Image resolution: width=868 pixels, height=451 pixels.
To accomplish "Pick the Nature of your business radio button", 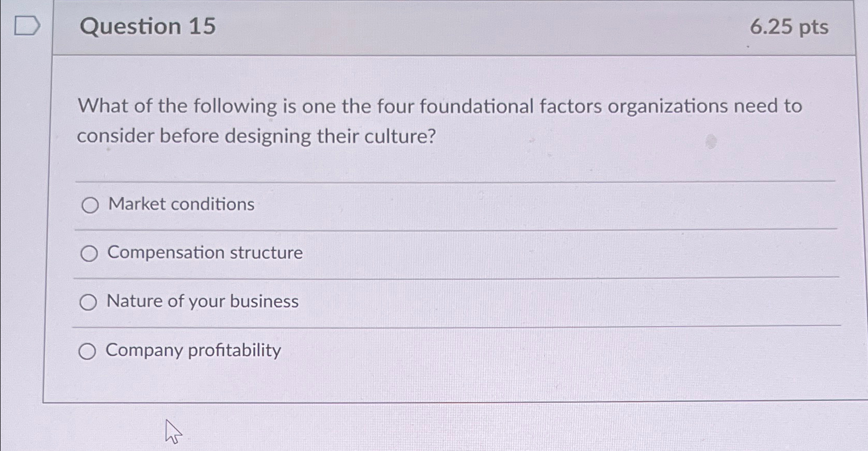I will point(88,302).
